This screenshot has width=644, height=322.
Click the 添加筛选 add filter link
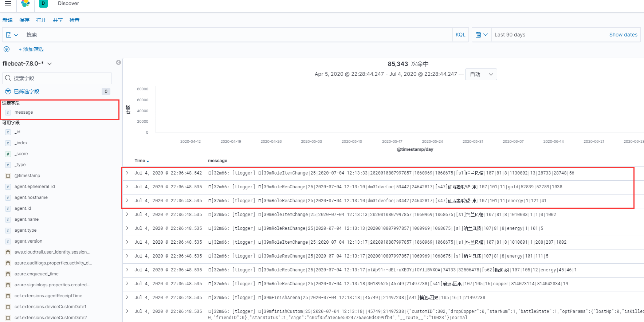click(31, 49)
